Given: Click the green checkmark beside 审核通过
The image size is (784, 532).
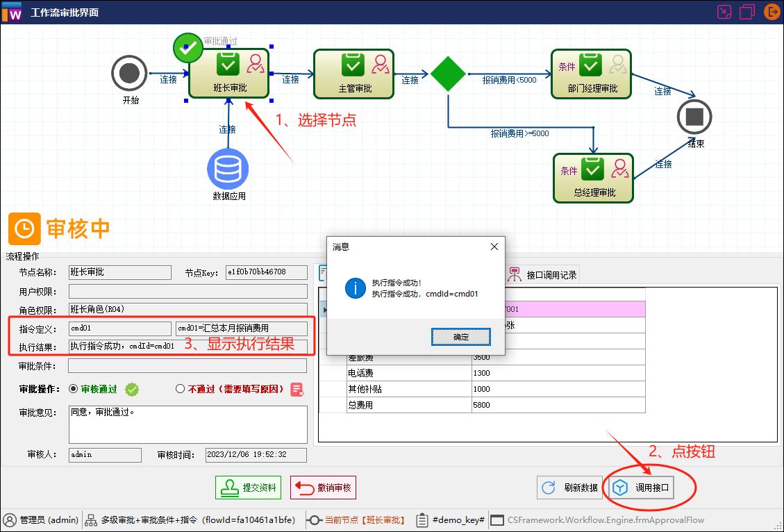Looking at the screenshot, I should pyautogui.click(x=132, y=390).
